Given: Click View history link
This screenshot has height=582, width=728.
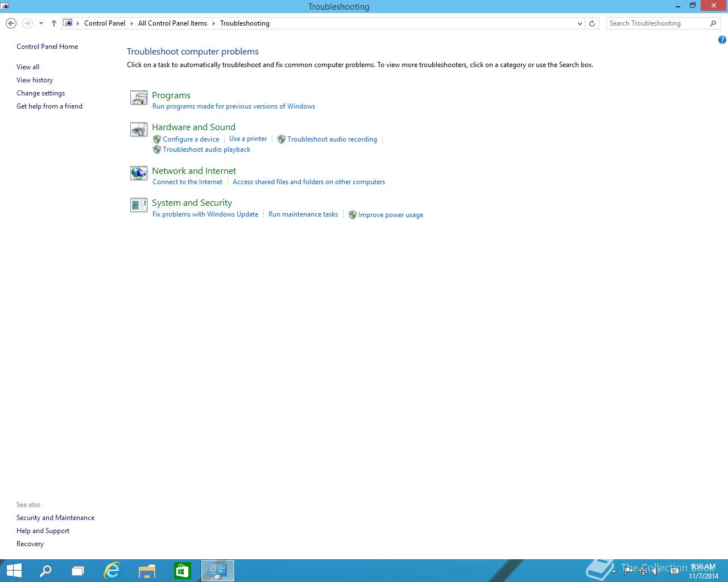Looking at the screenshot, I should 35,80.
